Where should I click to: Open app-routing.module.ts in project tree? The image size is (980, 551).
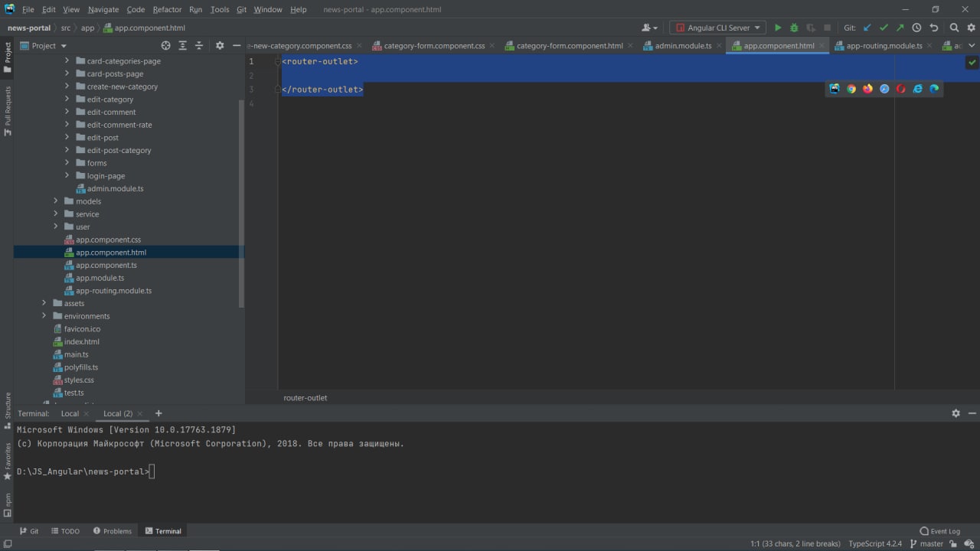tap(113, 291)
